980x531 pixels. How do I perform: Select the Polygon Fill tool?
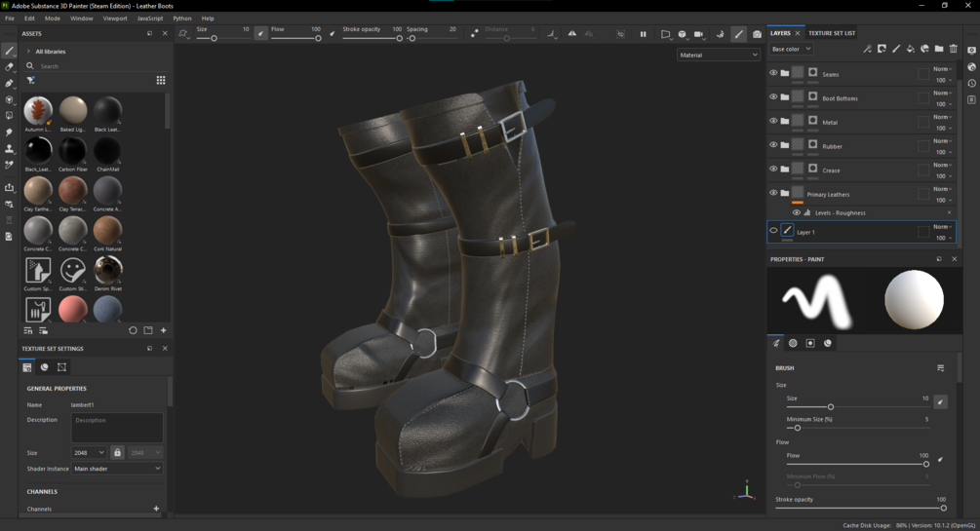point(9,99)
